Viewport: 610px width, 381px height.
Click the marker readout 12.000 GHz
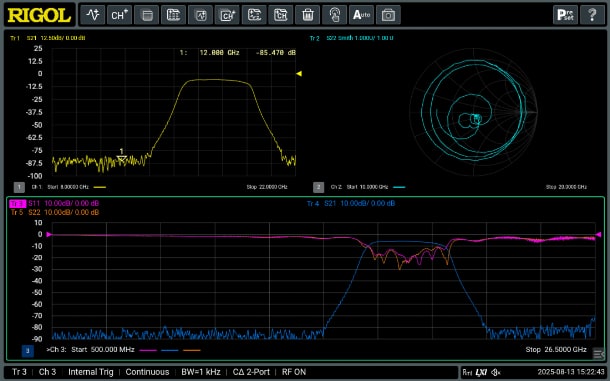coord(219,53)
